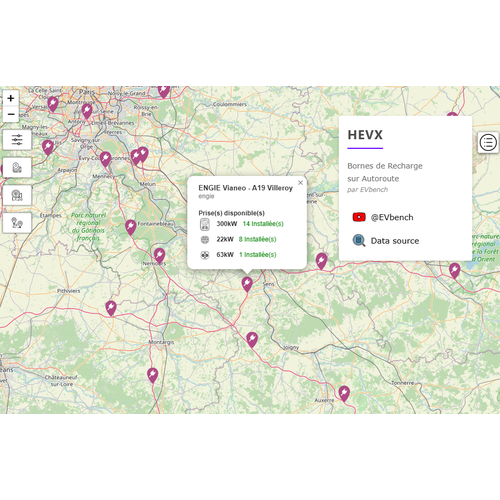The image size is (500, 500).
Task: Click the HEVX title heading
Action: click(365, 135)
